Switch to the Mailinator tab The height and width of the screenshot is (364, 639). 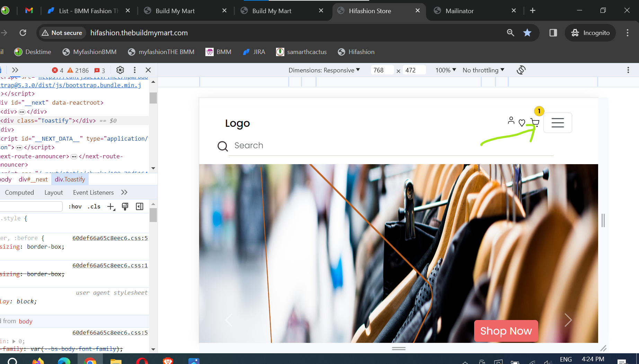click(x=459, y=11)
